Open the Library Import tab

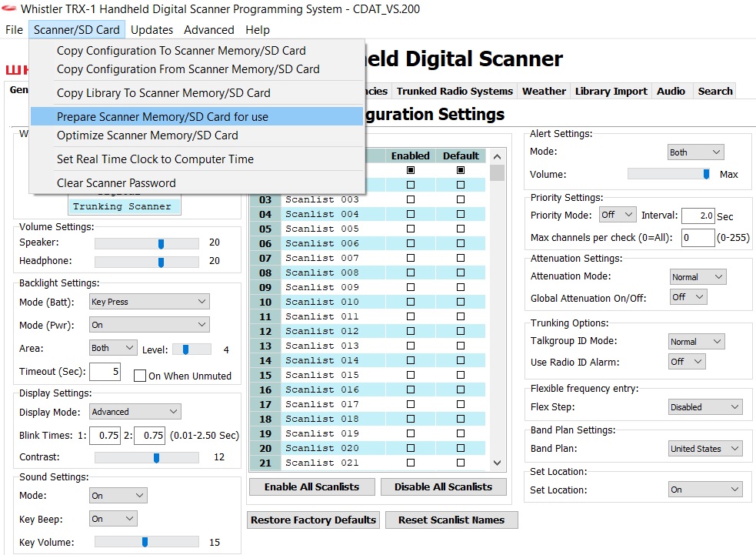click(611, 91)
